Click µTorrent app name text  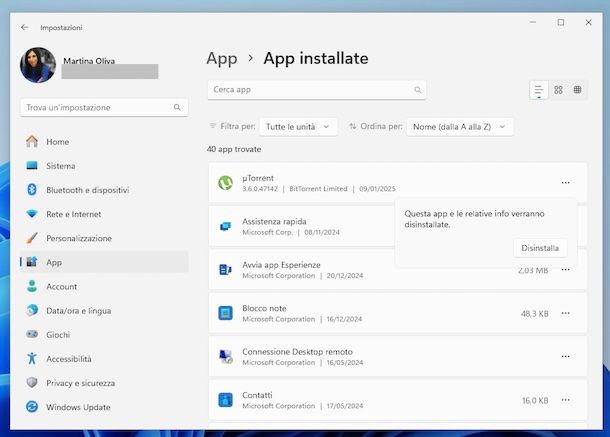(258, 178)
